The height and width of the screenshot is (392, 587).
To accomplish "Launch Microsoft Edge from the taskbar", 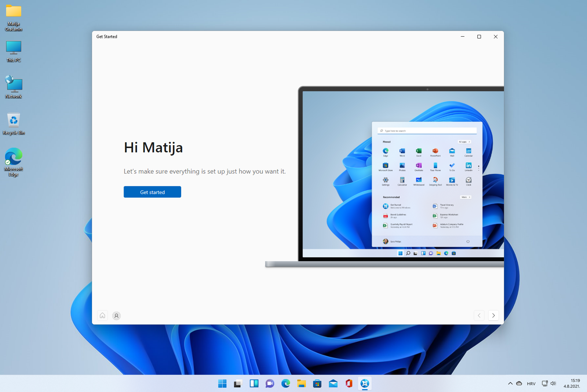I will [285, 384].
